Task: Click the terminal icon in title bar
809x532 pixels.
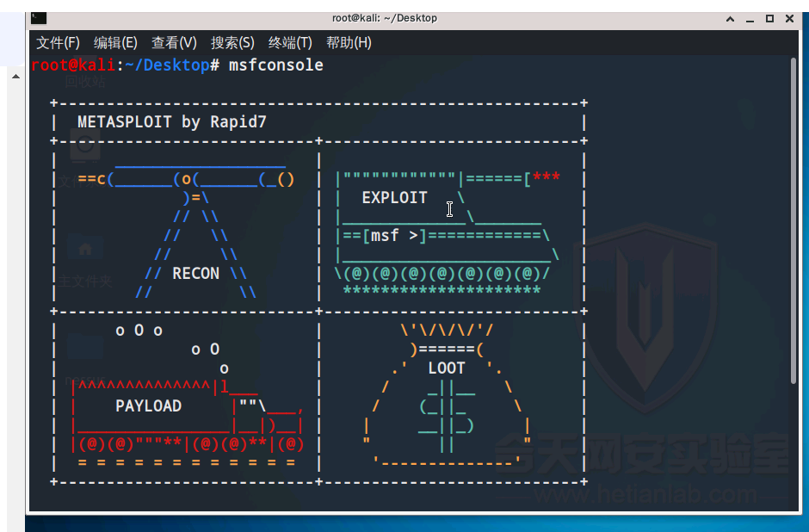Action: coord(39,18)
